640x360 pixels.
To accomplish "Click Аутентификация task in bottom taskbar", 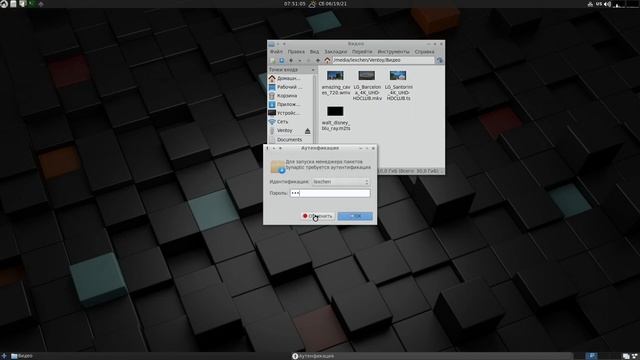I will [313, 356].
